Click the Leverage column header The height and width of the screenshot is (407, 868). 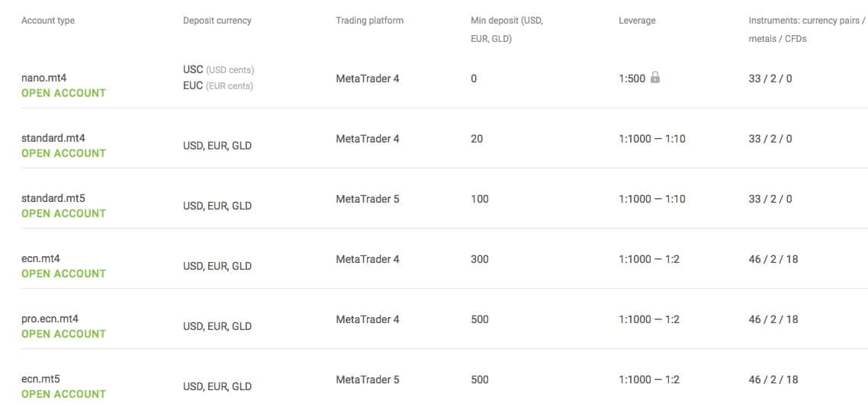(x=637, y=21)
